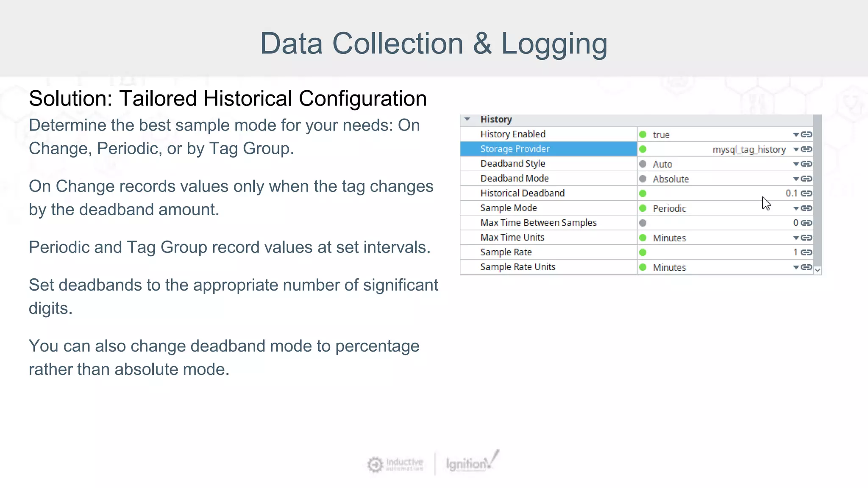The width and height of the screenshot is (868, 488).
Task: Select the Max Time Units property label
Action: pyautogui.click(x=512, y=237)
